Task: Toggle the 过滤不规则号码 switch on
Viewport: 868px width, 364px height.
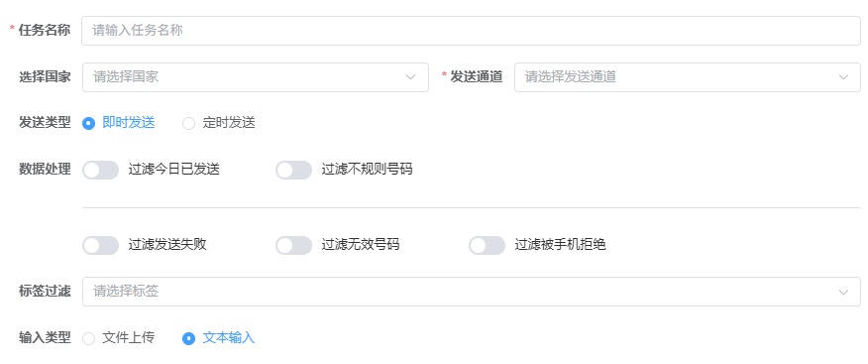Action: pos(294,170)
